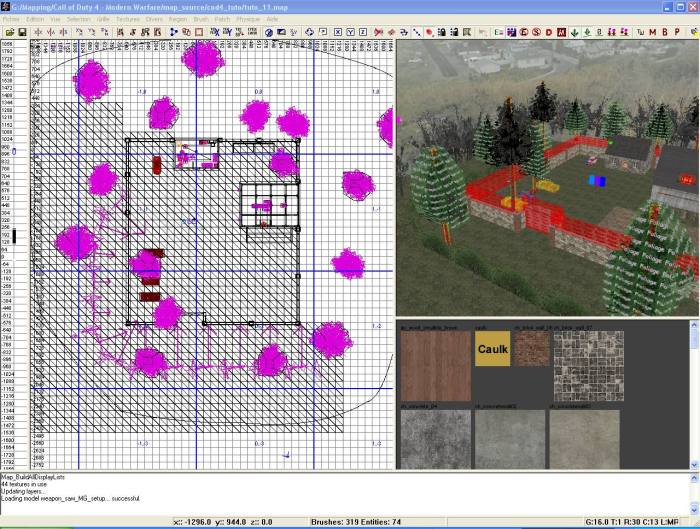Click the Flip X-axis brush icon
This screenshot has width=700, height=529.
pyautogui.click(x=39, y=32)
